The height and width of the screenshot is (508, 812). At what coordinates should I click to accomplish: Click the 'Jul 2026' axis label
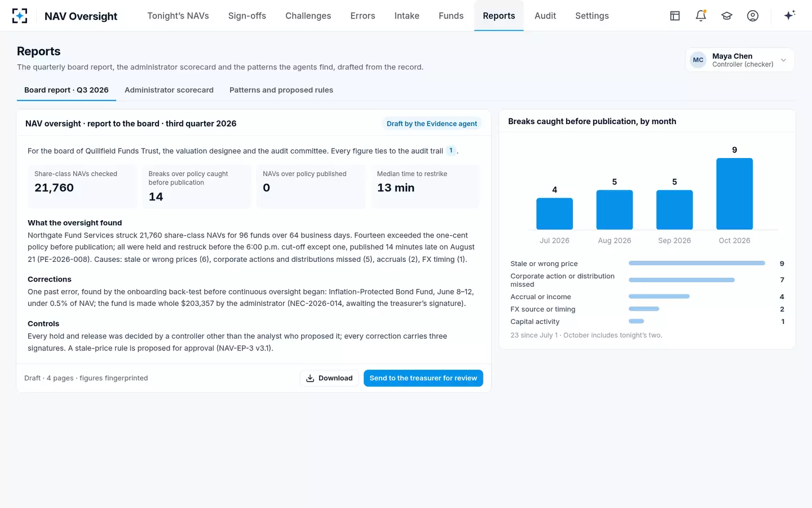(x=554, y=240)
